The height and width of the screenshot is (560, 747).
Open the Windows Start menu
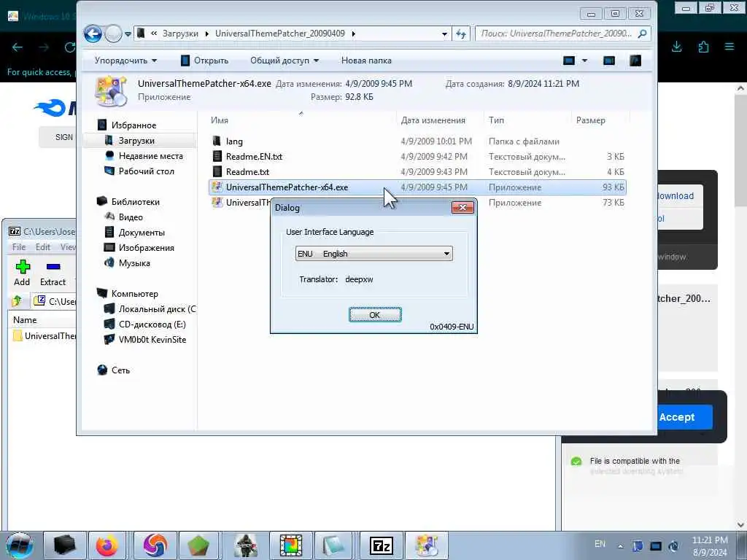coord(20,545)
